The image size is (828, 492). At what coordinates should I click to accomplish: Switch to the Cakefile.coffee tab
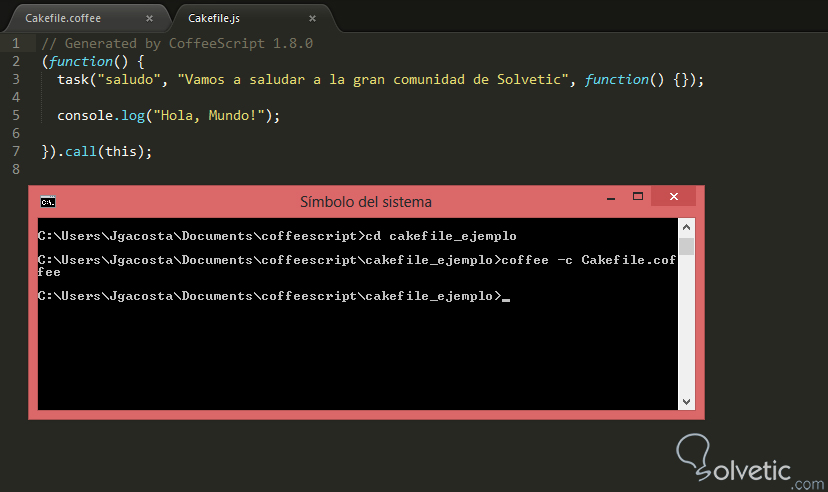[63, 18]
